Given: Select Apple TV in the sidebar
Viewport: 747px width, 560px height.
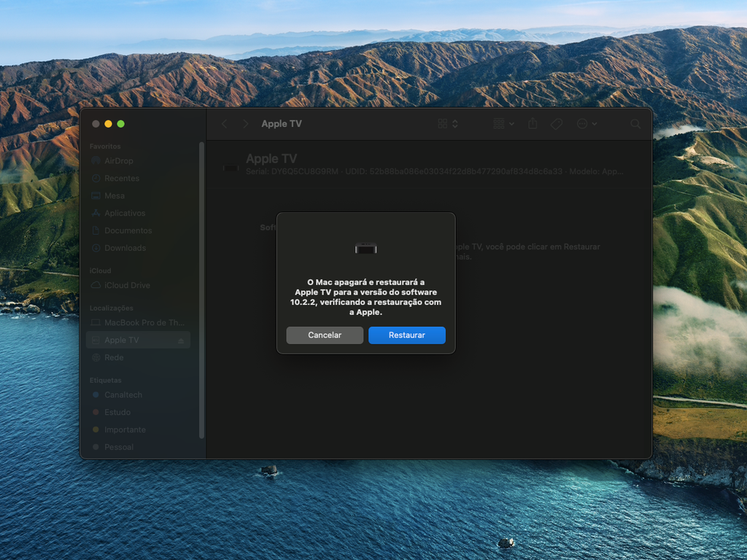Looking at the screenshot, I should click(x=138, y=340).
